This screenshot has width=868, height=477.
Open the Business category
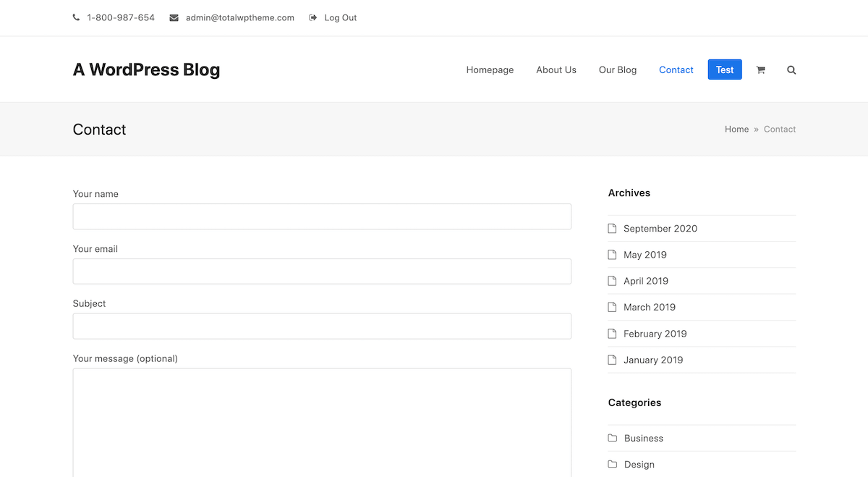pyautogui.click(x=644, y=438)
